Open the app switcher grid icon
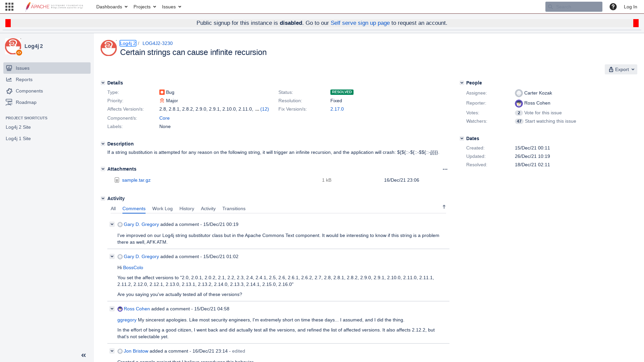Viewport: 644px width, 362px height. point(9,7)
